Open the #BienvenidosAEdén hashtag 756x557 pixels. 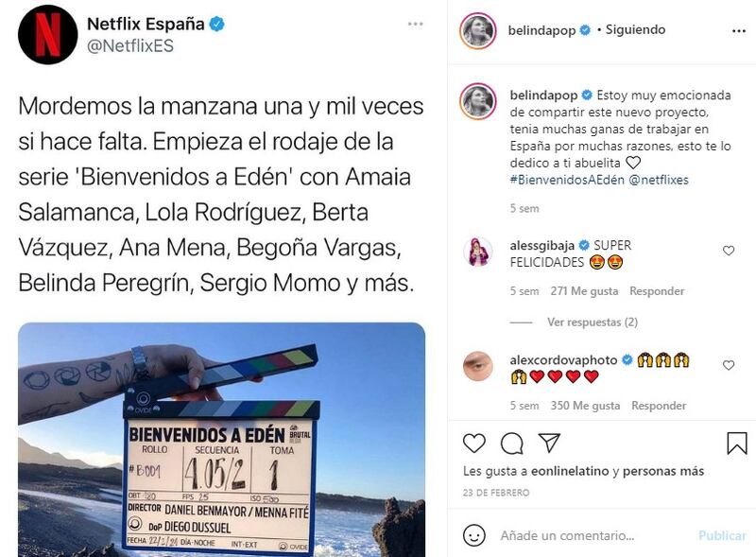(x=567, y=180)
